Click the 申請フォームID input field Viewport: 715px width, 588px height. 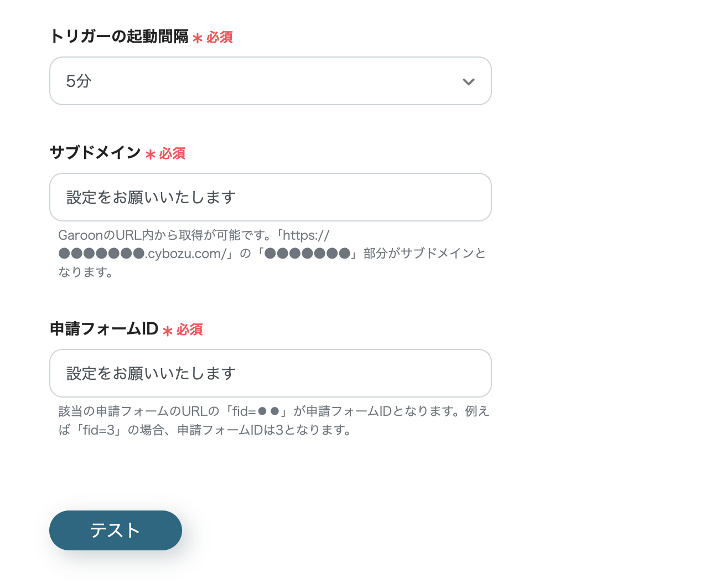click(270, 373)
